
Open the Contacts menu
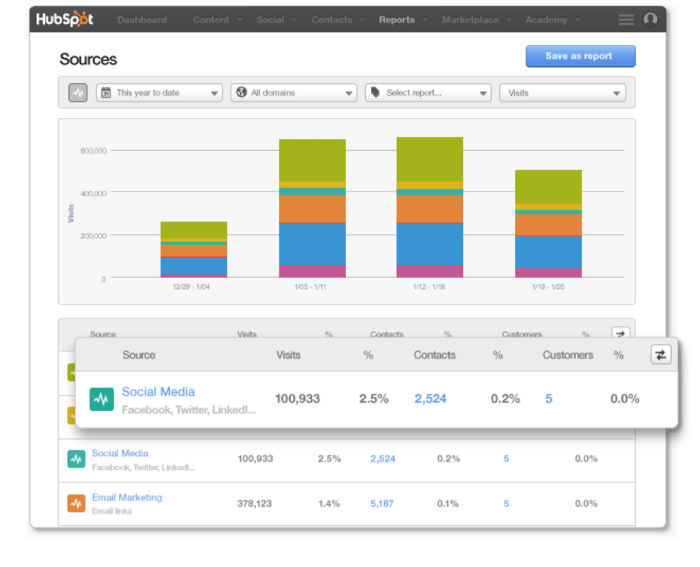332,20
